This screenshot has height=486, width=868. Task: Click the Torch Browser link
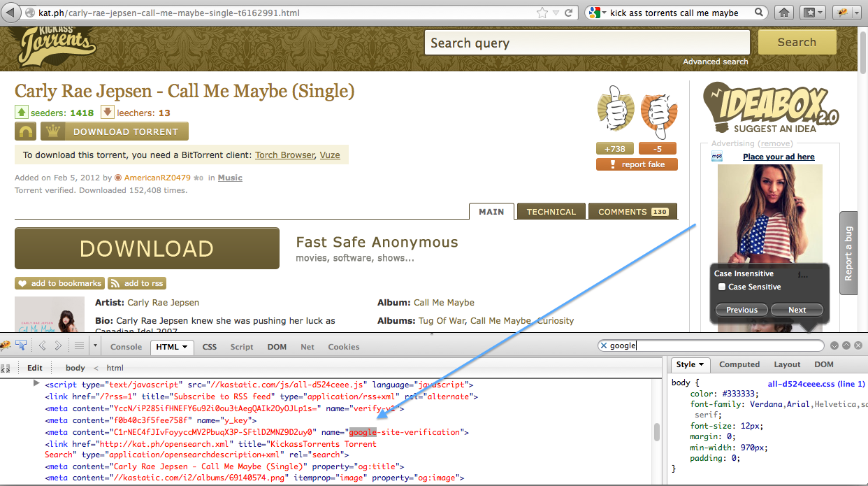tap(284, 155)
